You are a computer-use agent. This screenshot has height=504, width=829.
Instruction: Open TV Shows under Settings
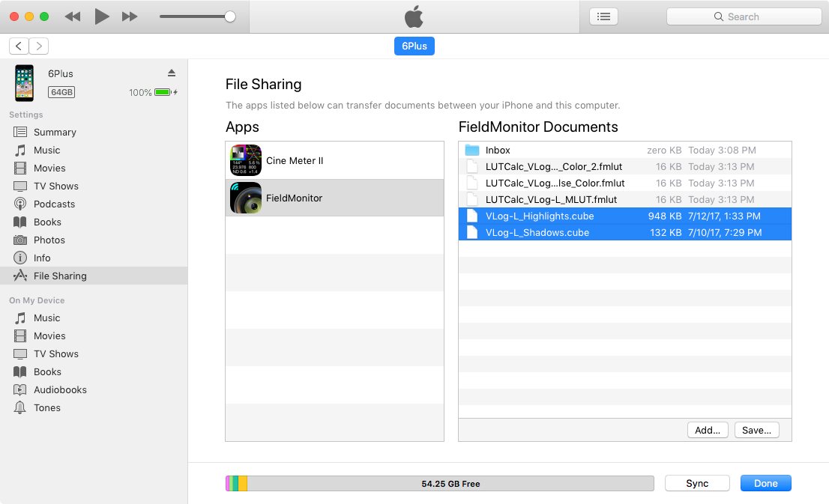click(x=94, y=186)
